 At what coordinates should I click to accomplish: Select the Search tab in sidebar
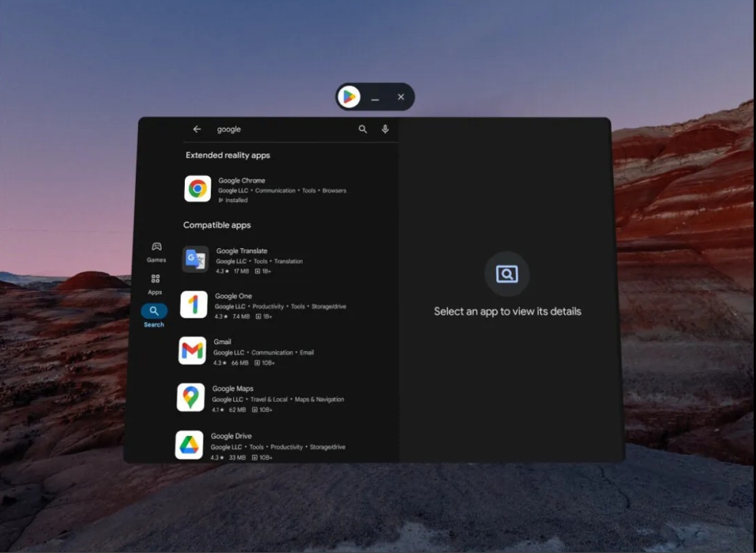point(154,316)
